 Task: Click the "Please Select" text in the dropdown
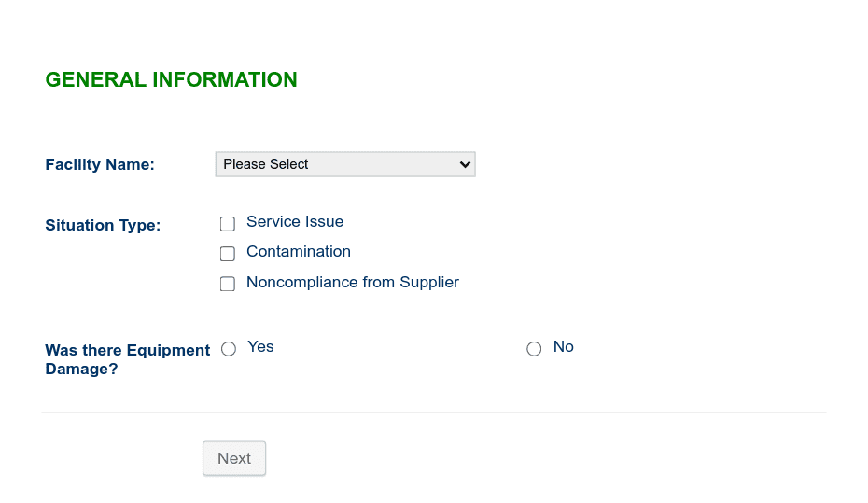tap(266, 164)
